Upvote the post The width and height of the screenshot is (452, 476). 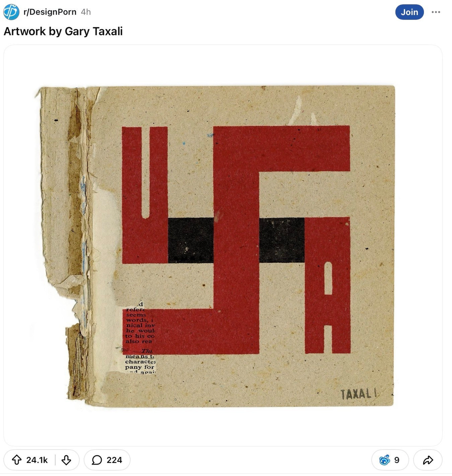point(17,460)
